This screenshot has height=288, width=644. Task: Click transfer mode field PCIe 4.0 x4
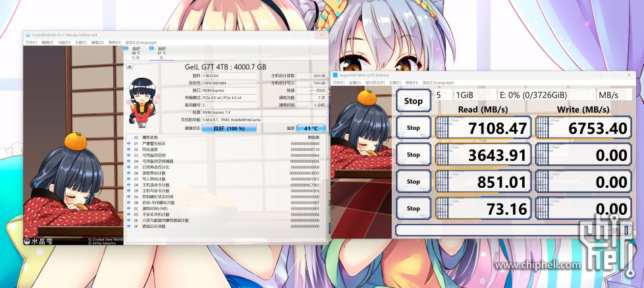click(x=229, y=98)
